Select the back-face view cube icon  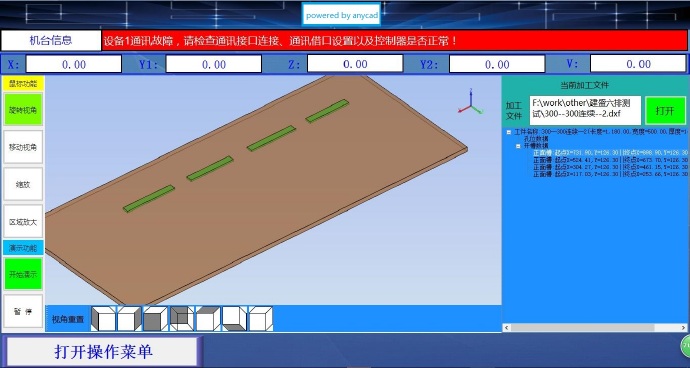182,319
